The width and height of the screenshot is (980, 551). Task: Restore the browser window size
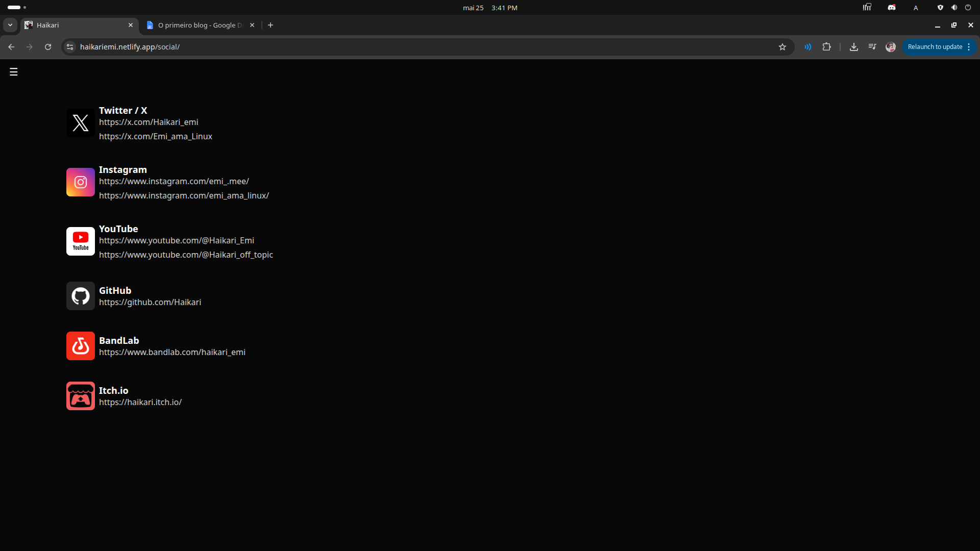[x=954, y=25]
